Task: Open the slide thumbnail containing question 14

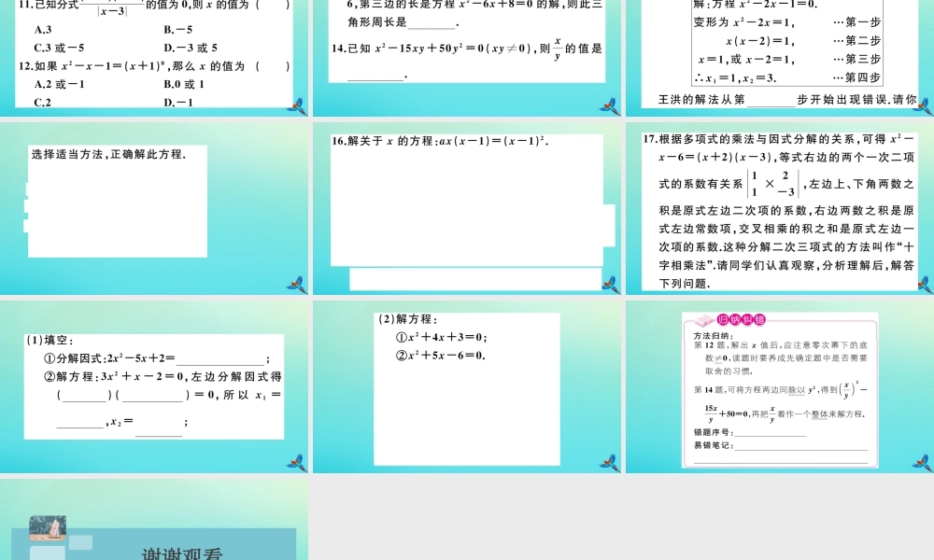Action: (467, 58)
